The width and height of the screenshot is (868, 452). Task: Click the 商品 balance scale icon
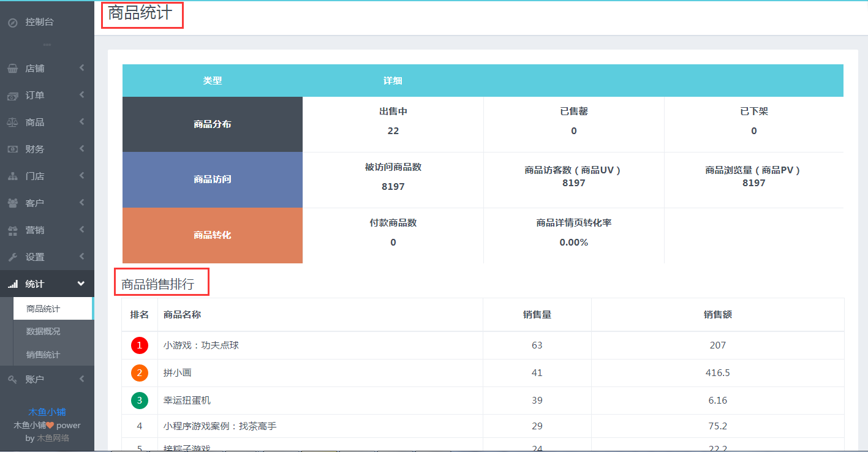pyautogui.click(x=12, y=122)
